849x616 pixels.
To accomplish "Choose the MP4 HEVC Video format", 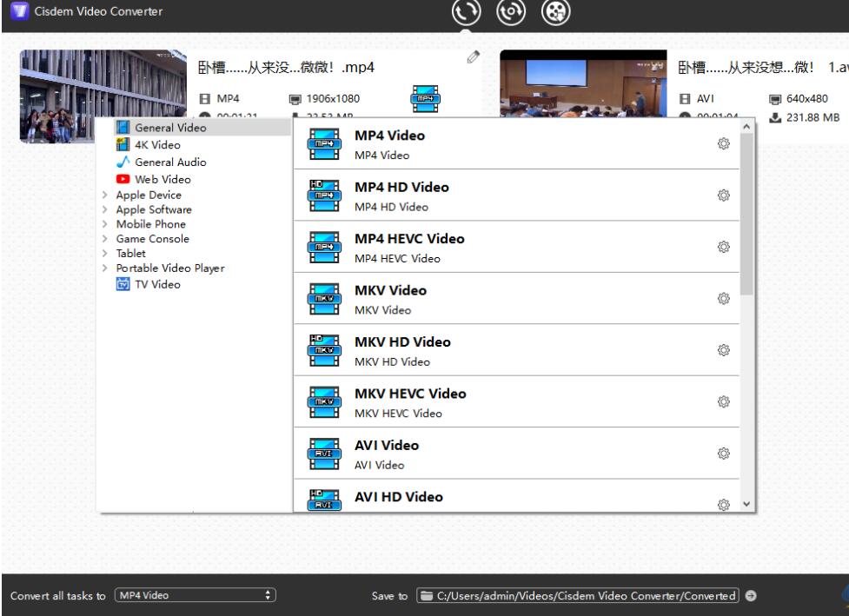I will (x=516, y=247).
